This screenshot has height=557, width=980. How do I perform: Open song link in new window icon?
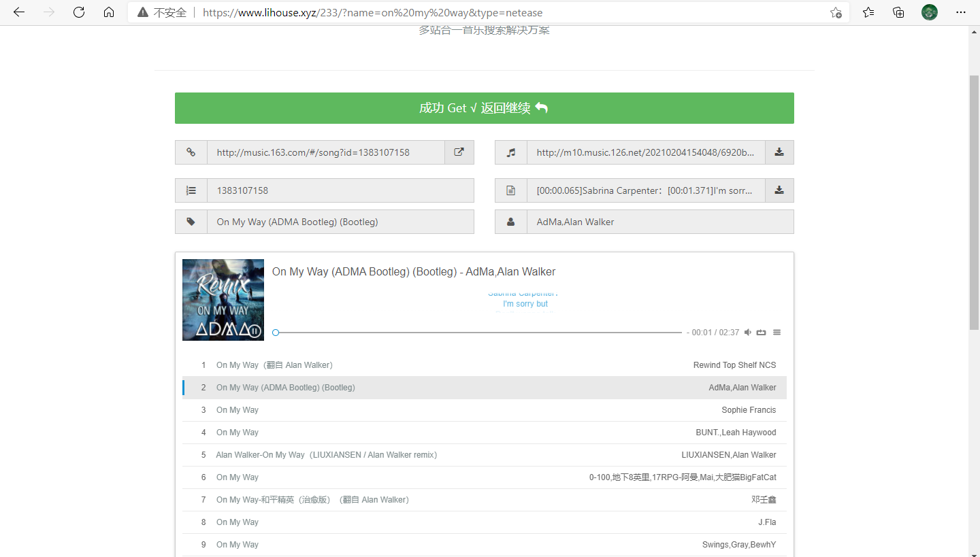pos(459,152)
